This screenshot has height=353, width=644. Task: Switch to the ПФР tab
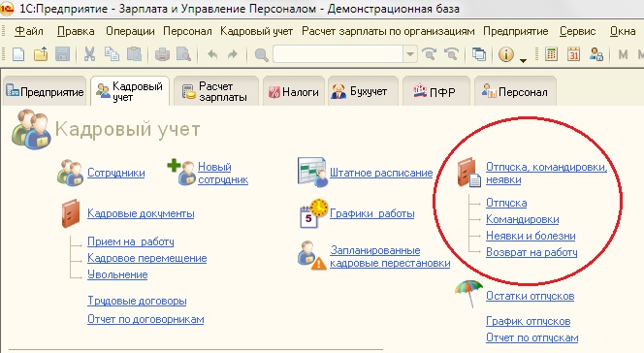(435, 91)
